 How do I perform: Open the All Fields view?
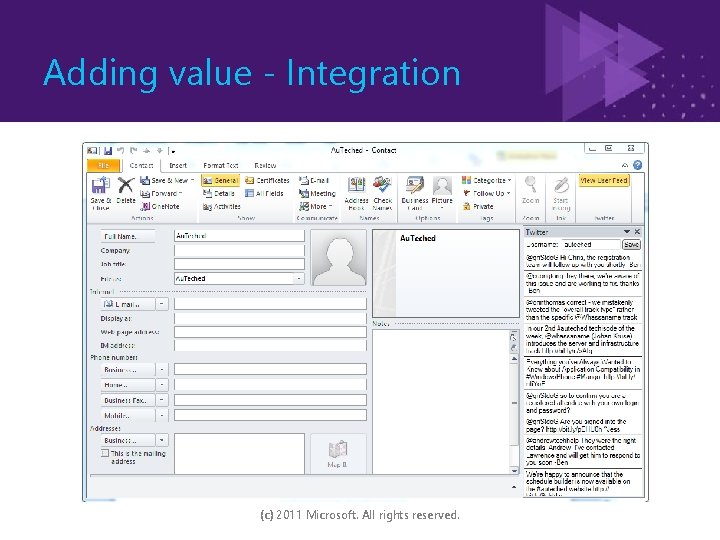click(264, 193)
